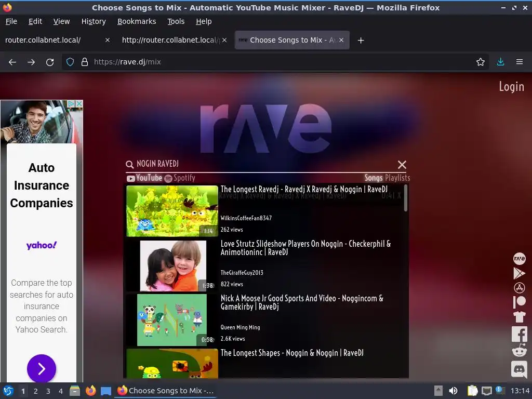Open the Firefox hamburger menu

519,62
